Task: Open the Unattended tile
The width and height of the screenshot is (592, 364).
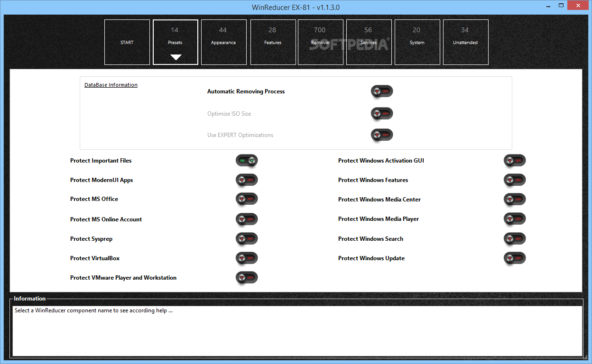Action: [466, 42]
